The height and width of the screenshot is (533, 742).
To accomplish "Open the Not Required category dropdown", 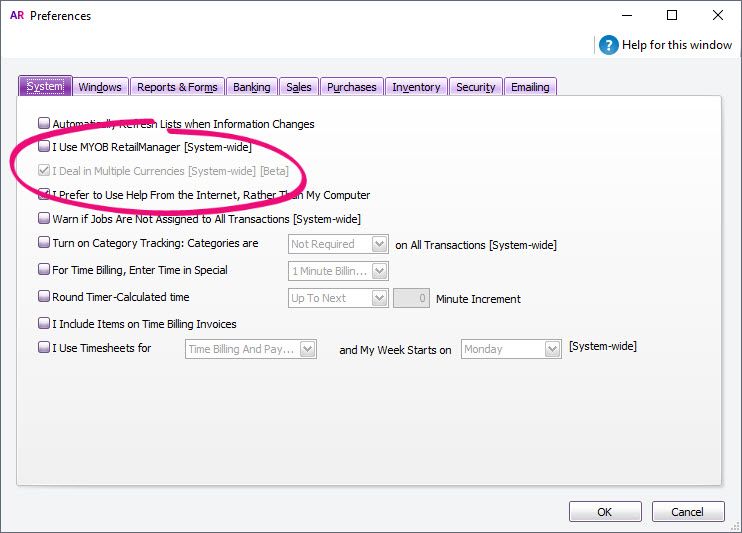I will pyautogui.click(x=379, y=244).
